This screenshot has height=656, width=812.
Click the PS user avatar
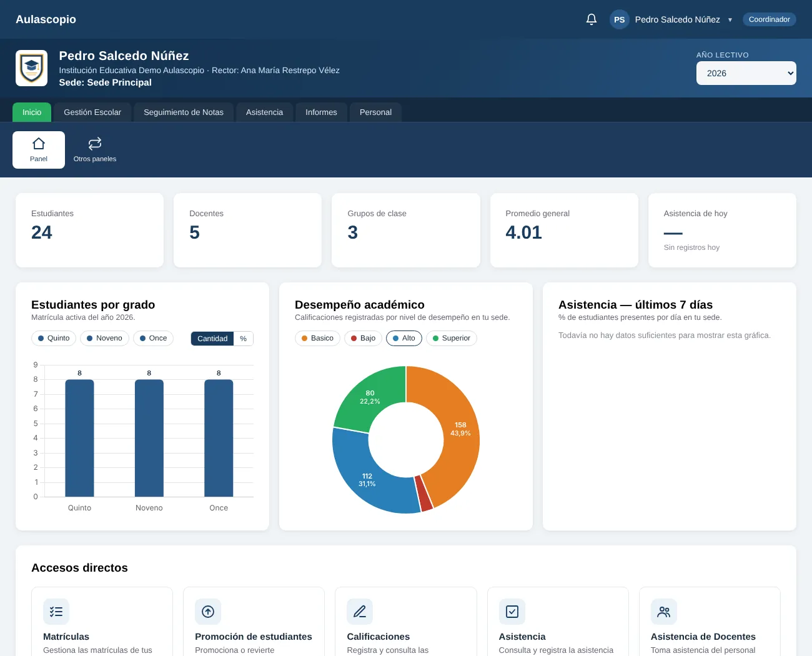(619, 19)
